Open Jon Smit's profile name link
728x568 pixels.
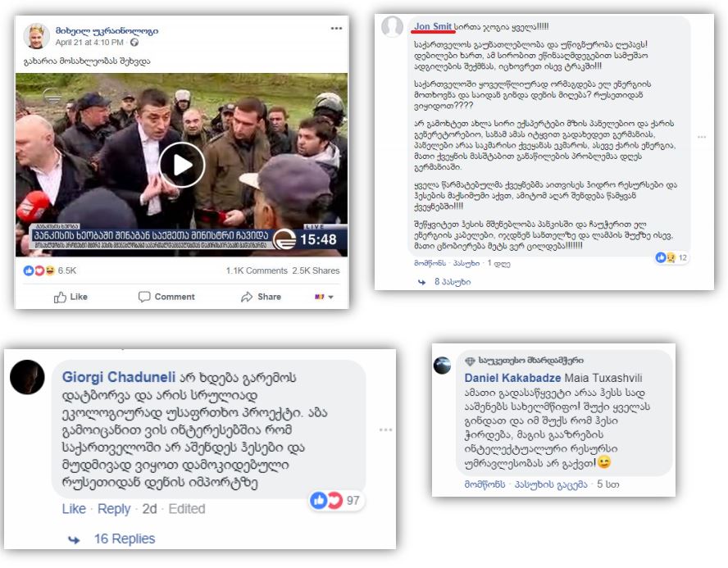click(433, 26)
